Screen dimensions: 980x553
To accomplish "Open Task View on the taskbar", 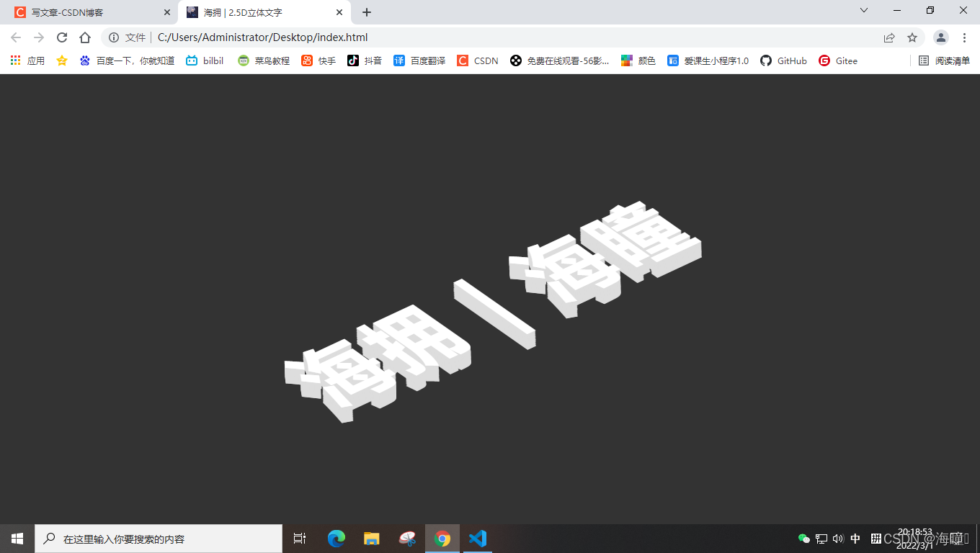I will (x=300, y=539).
